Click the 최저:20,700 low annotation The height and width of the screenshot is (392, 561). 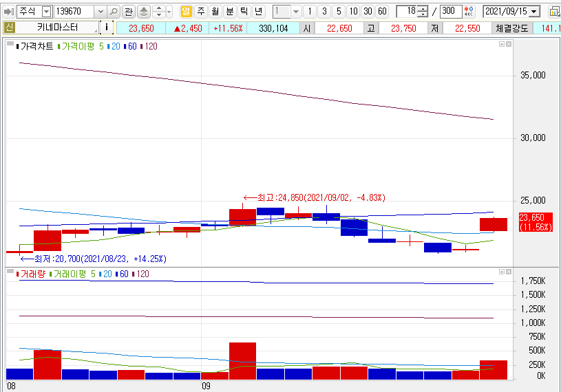pos(93,259)
